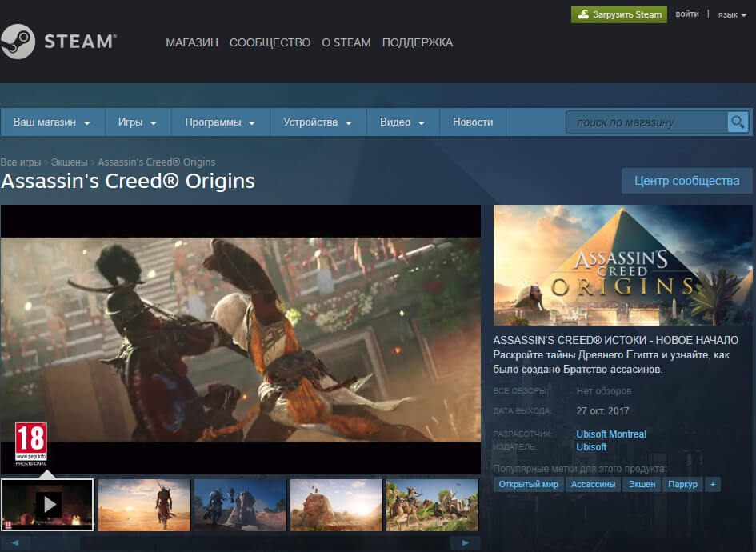Viewport: 756px width, 552px height.
Task: Click download icon on Загрузить Steam
Action: (x=583, y=14)
